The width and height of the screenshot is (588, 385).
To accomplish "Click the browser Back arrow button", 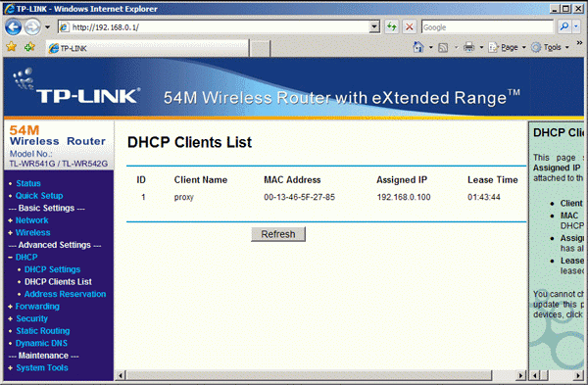I will [x=14, y=27].
